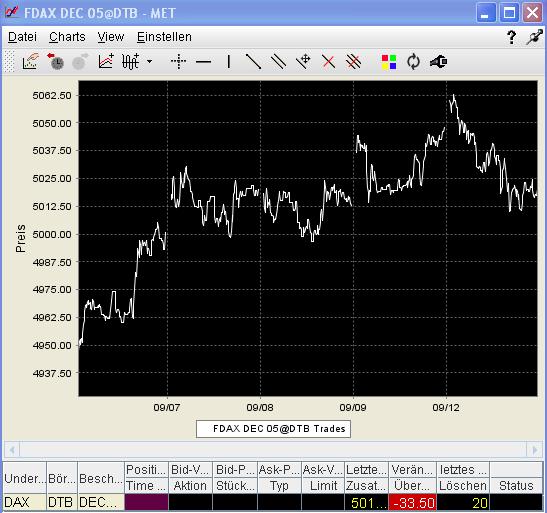This screenshot has width=547, height=513.
Task: Close the FDAX chart window
Action: coord(532,13)
